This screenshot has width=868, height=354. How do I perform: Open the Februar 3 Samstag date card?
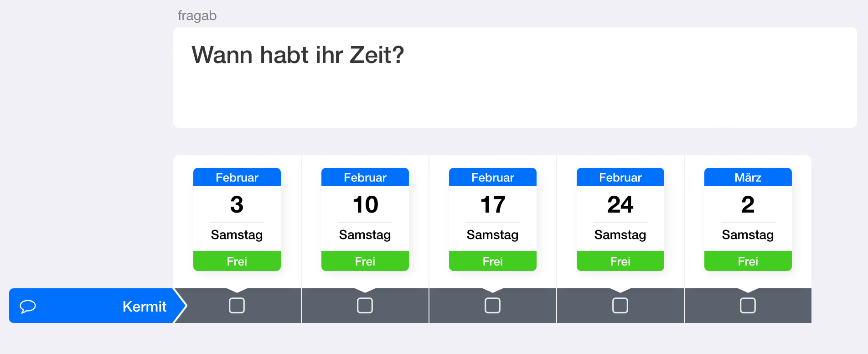[237, 214]
